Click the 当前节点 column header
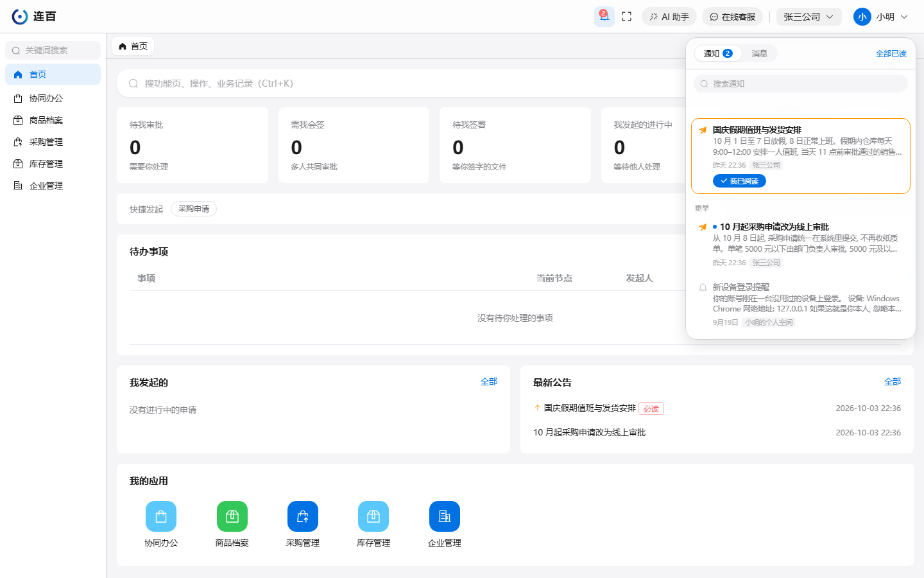Image resolution: width=924 pixels, height=578 pixels. tap(554, 278)
